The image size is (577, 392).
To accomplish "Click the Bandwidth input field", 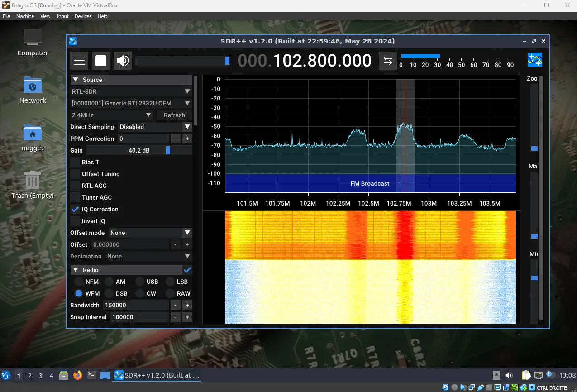I will pyautogui.click(x=136, y=305).
